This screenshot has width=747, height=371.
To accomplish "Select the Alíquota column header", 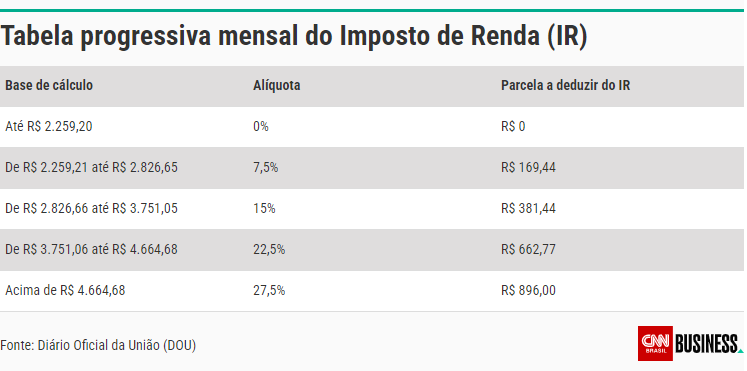I will pyautogui.click(x=277, y=85).
